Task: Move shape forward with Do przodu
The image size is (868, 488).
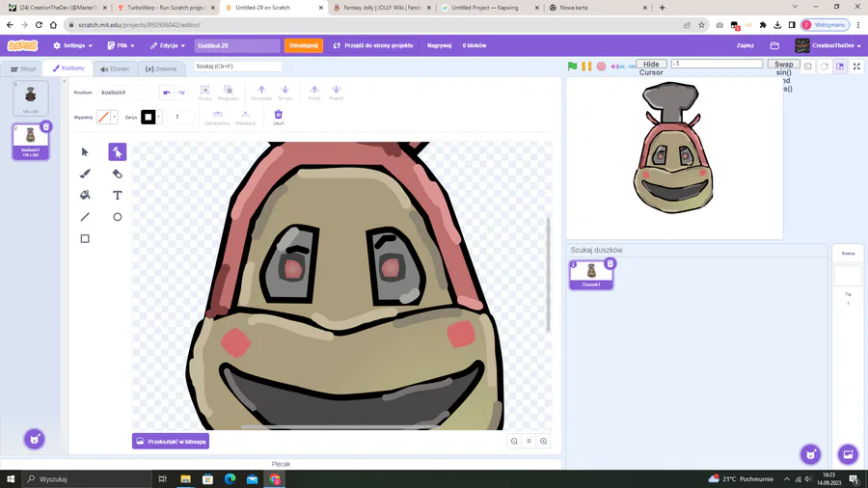Action: click(261, 93)
